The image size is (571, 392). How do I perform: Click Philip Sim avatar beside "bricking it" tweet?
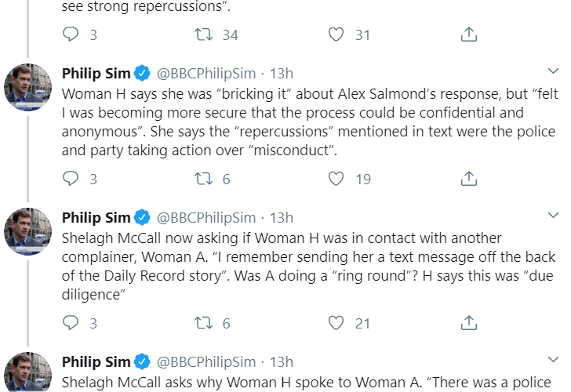point(28,88)
